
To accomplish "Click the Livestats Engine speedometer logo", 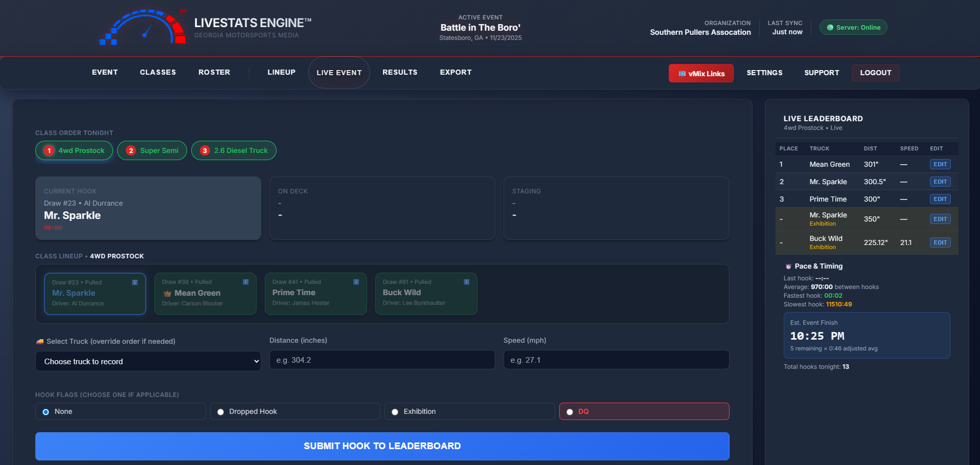I will coord(142,27).
